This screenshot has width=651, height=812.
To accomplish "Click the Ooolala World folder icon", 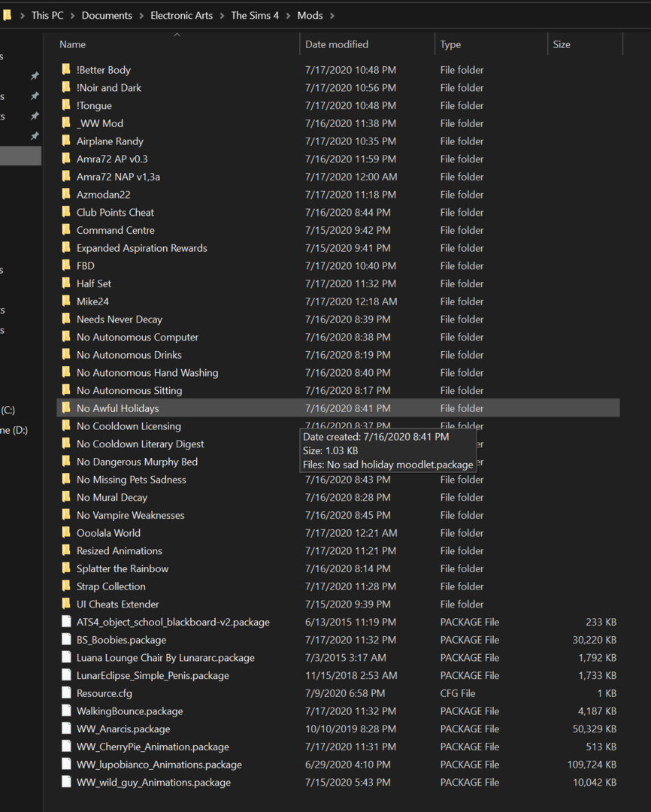I will (65, 532).
